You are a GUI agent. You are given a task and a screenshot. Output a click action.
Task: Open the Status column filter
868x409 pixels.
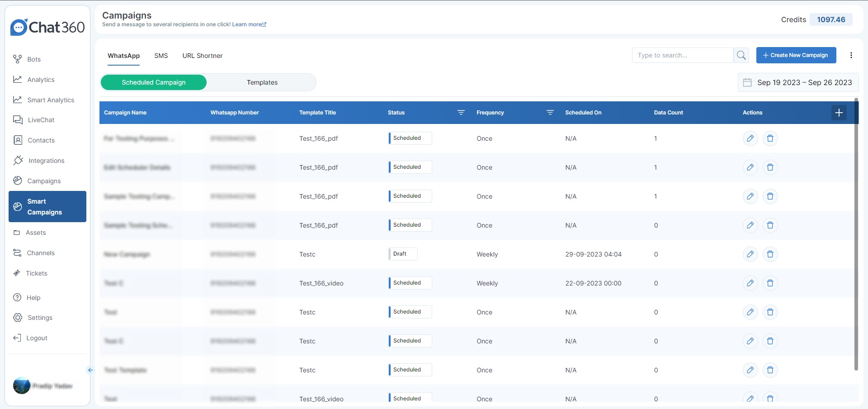(461, 113)
